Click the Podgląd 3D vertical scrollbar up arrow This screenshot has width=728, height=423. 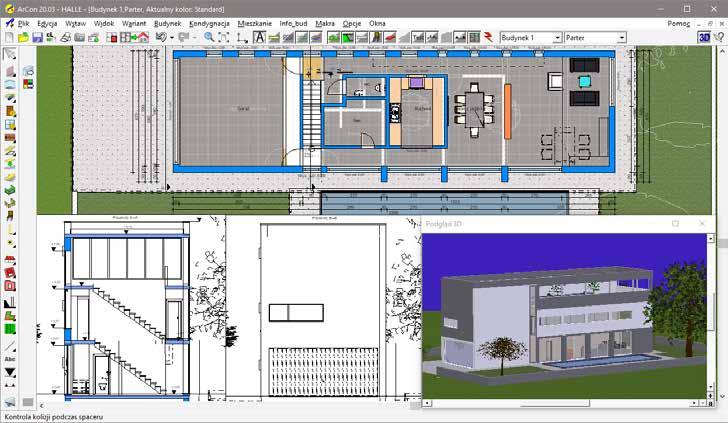click(x=710, y=238)
